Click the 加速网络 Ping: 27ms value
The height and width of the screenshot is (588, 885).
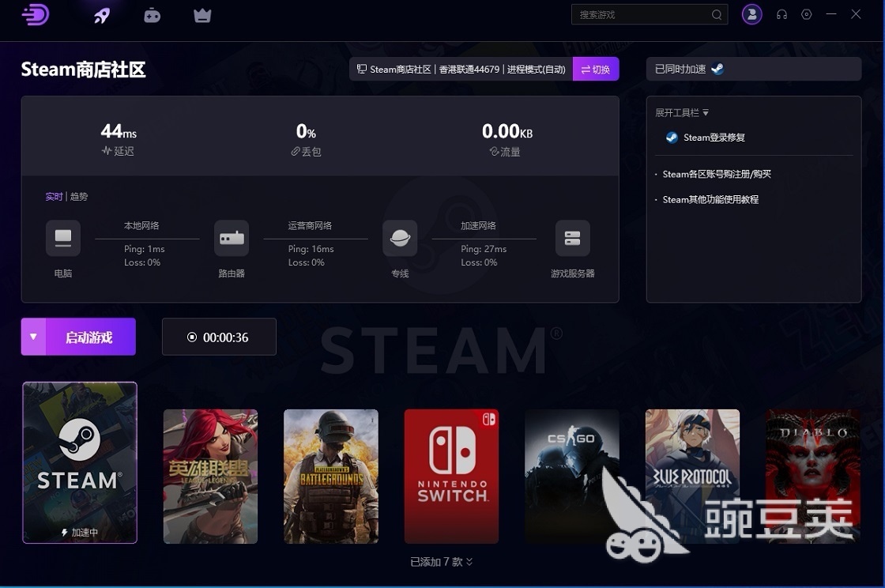(x=484, y=249)
